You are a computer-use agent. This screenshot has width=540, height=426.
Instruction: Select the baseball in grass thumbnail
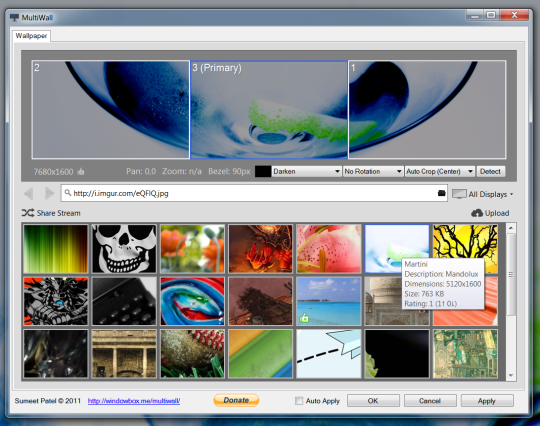click(192, 354)
